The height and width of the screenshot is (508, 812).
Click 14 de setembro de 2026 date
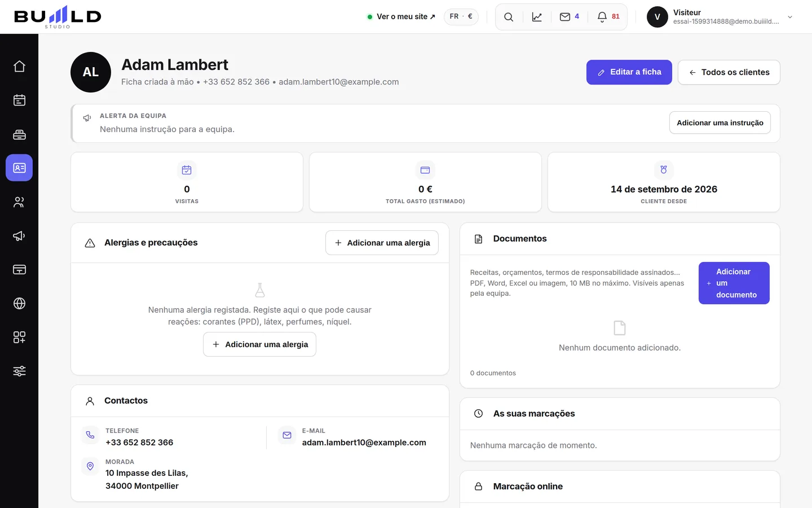664,189
